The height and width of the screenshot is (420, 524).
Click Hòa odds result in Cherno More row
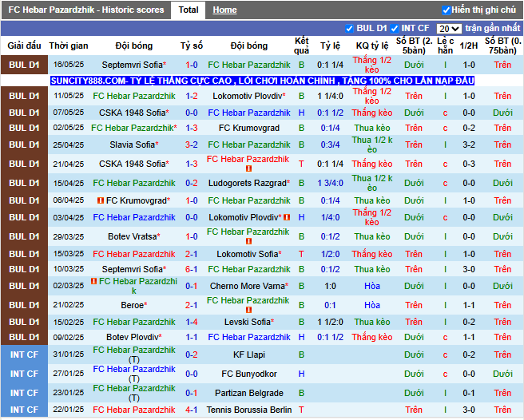[372, 286]
